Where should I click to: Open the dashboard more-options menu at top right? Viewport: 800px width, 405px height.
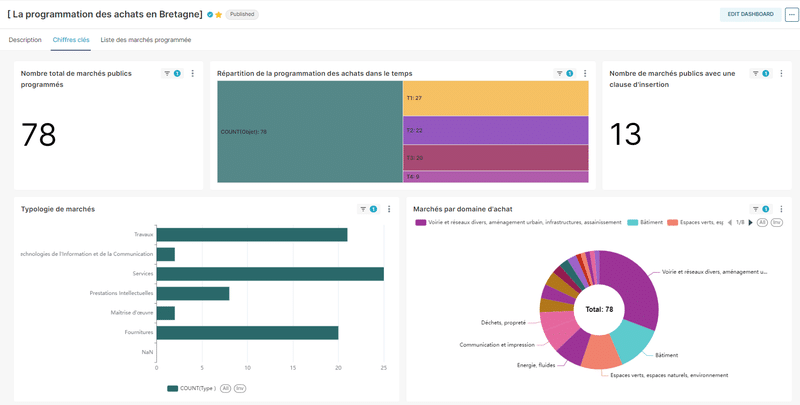[x=791, y=15]
